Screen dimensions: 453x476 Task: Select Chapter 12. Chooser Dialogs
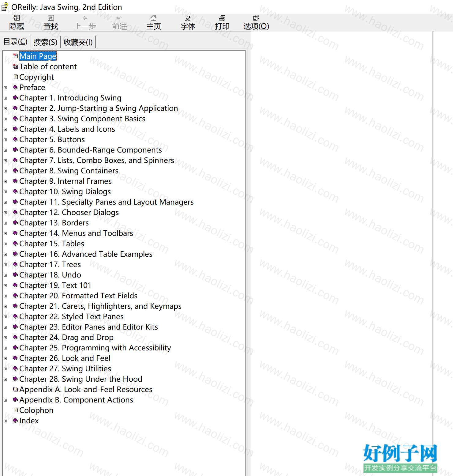tap(69, 212)
